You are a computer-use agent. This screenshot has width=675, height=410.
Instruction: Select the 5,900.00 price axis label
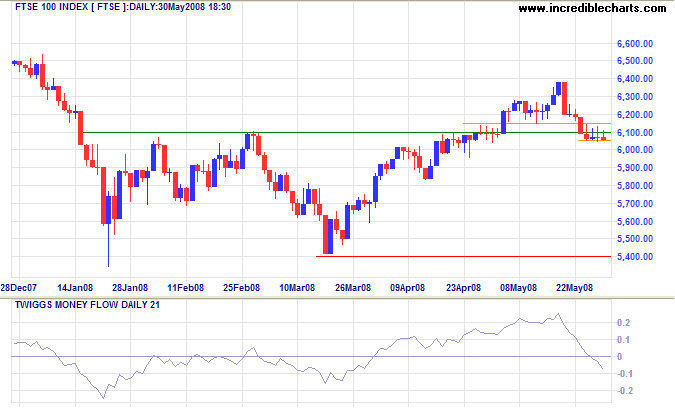pos(635,168)
